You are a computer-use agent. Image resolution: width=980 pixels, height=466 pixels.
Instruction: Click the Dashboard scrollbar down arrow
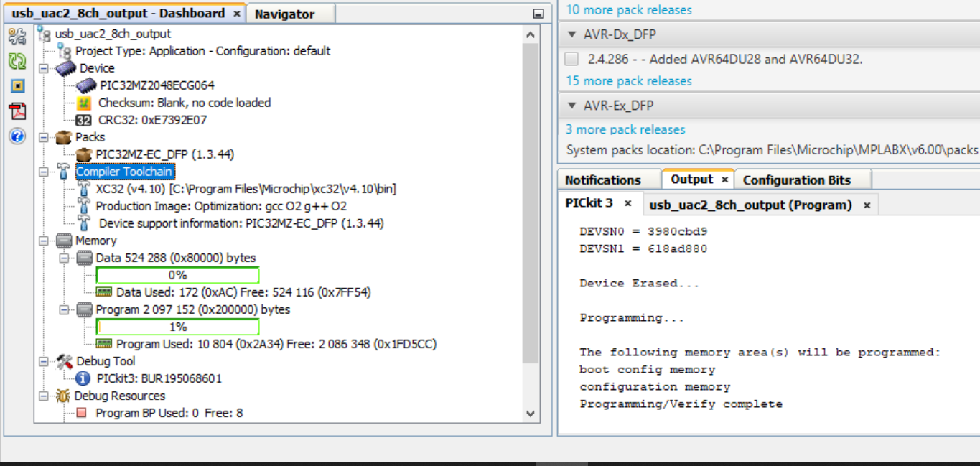[531, 413]
